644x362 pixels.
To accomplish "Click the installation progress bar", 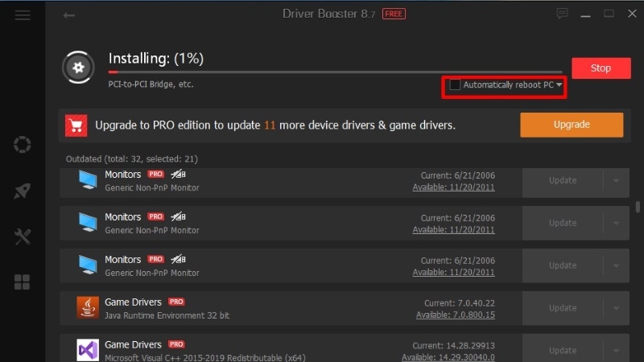I will pos(335,72).
